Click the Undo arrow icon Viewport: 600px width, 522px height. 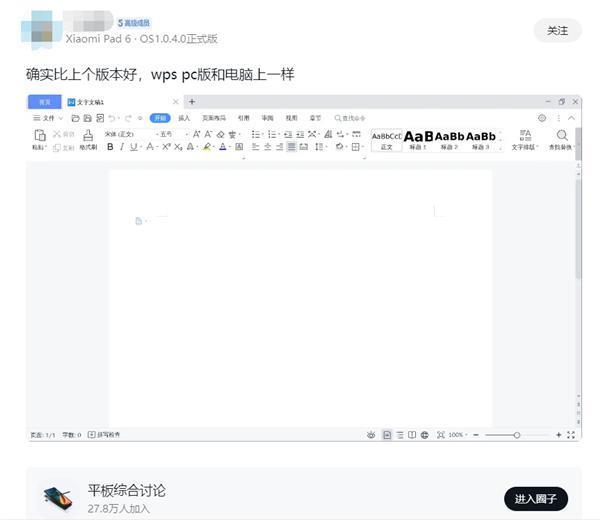[112, 118]
